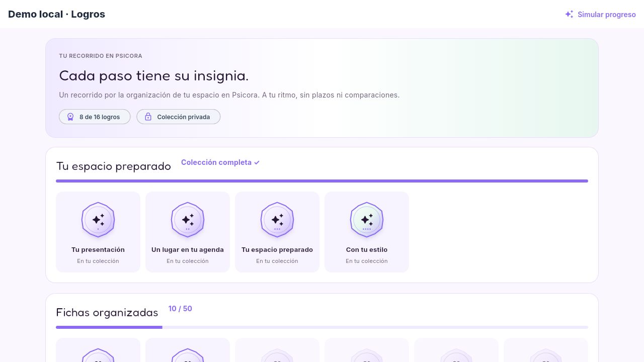Click the checkmark next to Colección completa

pyautogui.click(x=257, y=163)
